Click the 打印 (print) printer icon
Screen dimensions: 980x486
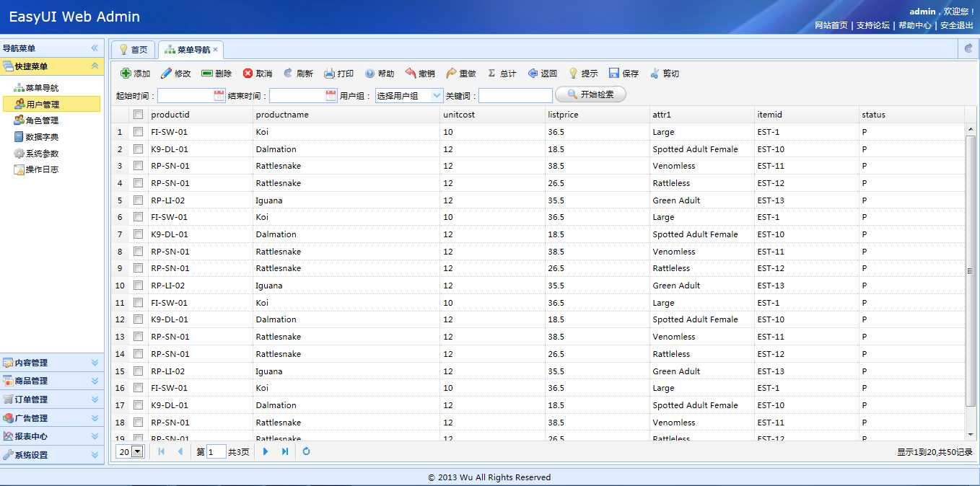click(329, 74)
